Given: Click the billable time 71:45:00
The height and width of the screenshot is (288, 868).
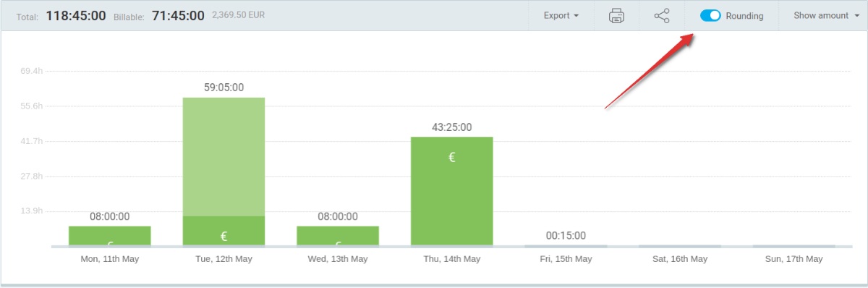Looking at the screenshot, I should point(178,15).
